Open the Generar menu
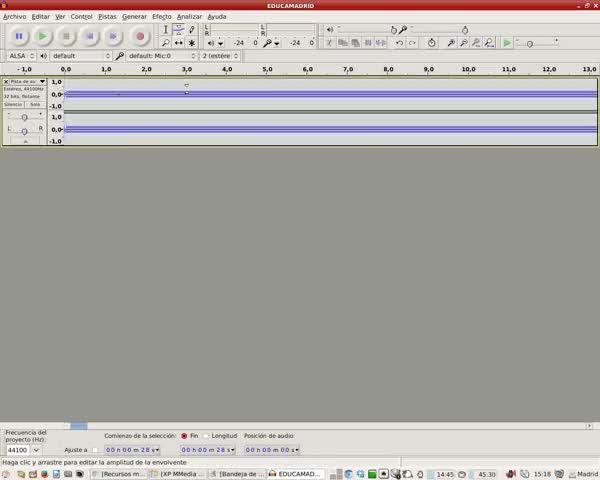This screenshot has height=480, width=600. [x=134, y=17]
